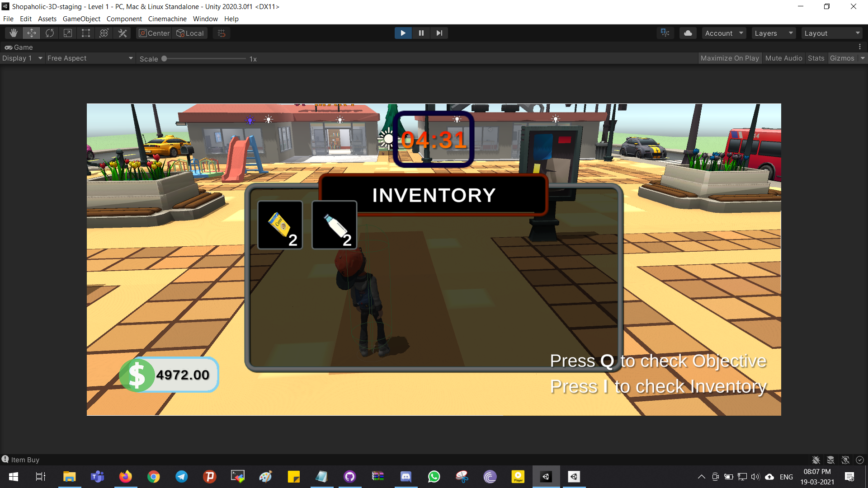Select the Rotate tool
The width and height of the screenshot is (868, 488).
click(50, 33)
